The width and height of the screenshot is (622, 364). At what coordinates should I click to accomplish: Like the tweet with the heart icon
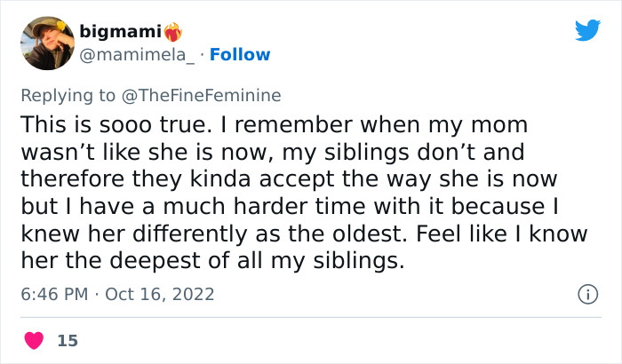(35, 340)
